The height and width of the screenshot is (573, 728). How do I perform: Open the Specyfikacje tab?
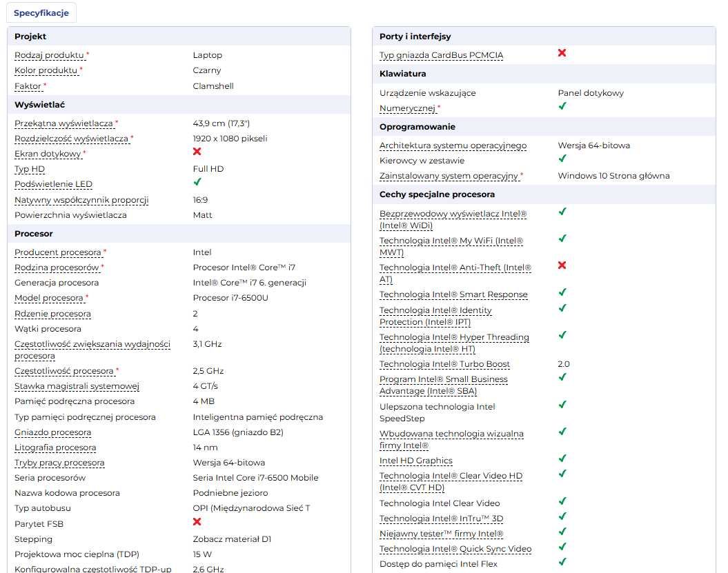click(x=41, y=13)
